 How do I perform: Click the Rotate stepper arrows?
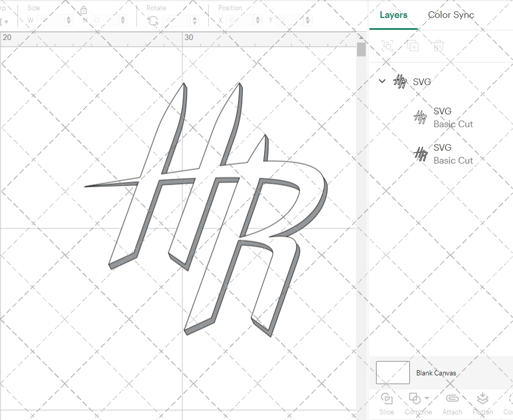coord(194,21)
